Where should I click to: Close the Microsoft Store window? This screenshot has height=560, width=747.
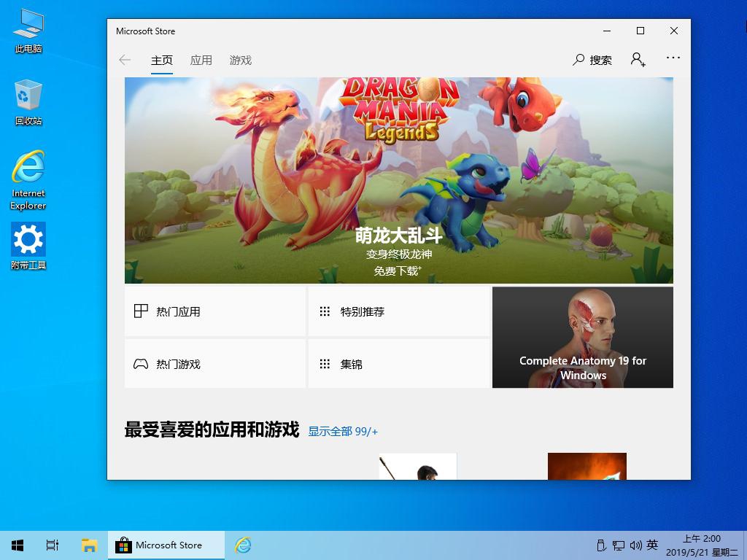[673, 31]
